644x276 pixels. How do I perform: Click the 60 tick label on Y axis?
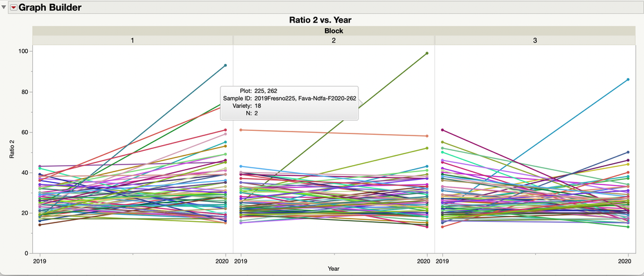(24, 132)
